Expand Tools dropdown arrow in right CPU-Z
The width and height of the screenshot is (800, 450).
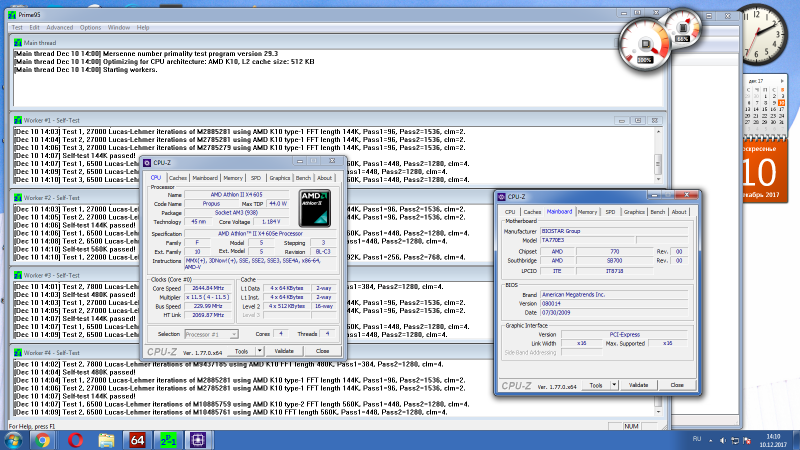tap(614, 385)
